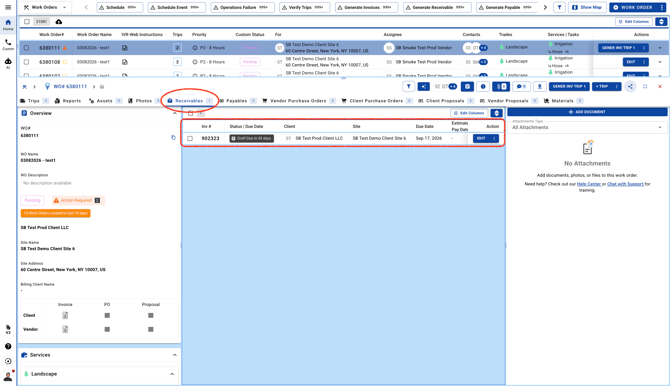
Task: Switch to the Reports tab
Action: [68, 101]
